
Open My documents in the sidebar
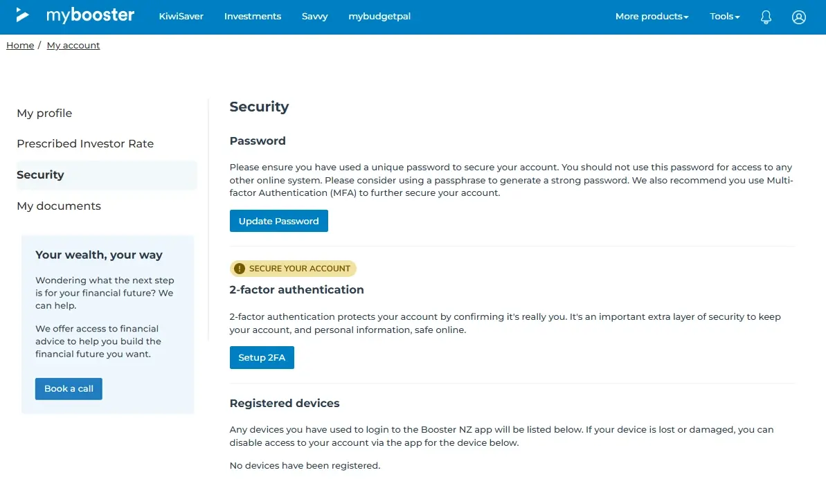59,206
